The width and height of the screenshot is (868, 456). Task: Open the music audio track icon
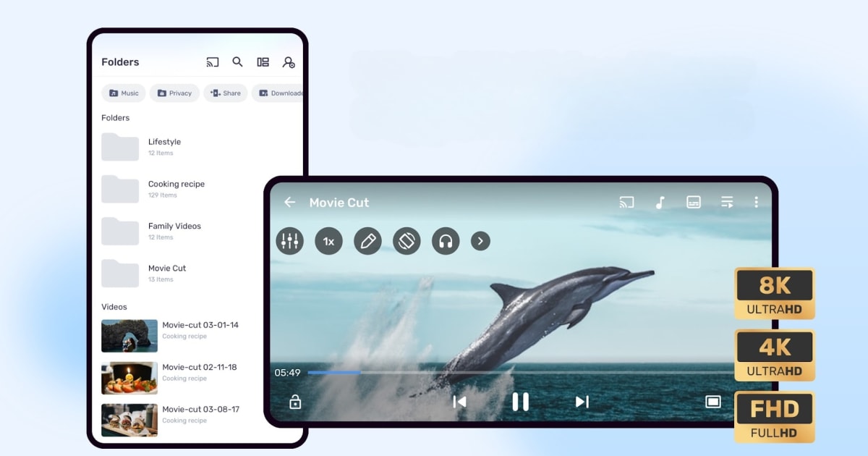point(660,202)
